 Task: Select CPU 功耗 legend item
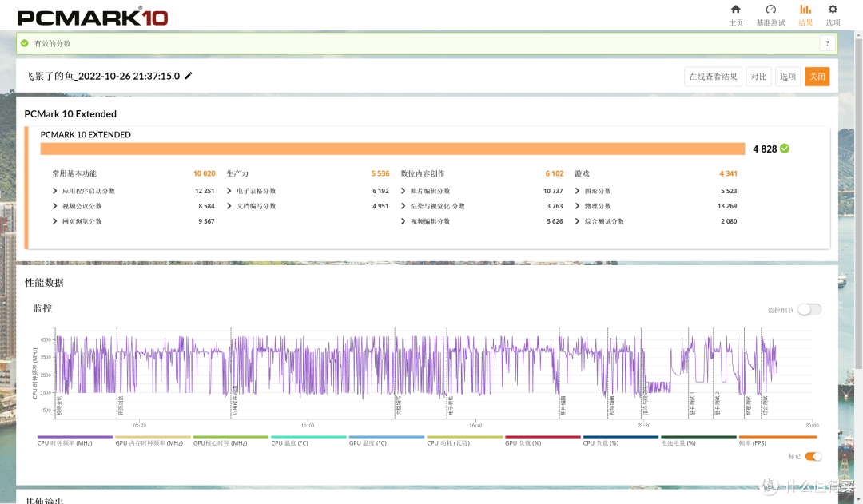tap(464, 440)
